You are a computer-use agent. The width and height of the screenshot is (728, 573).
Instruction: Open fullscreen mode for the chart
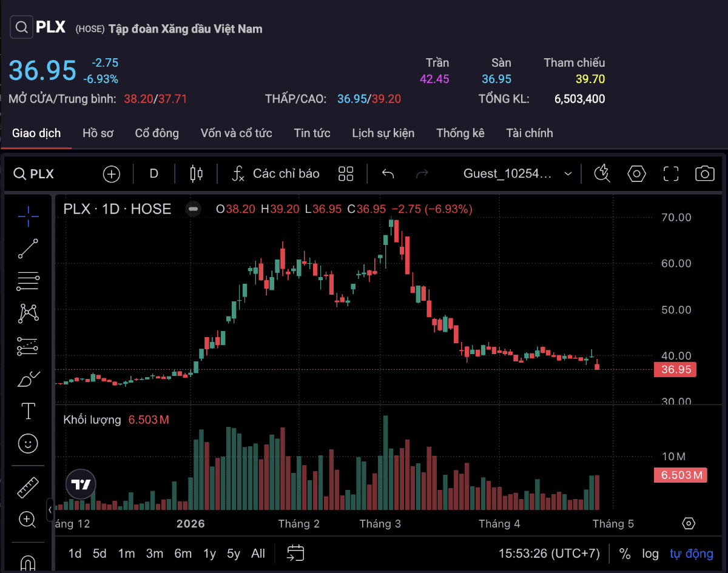pyautogui.click(x=671, y=173)
